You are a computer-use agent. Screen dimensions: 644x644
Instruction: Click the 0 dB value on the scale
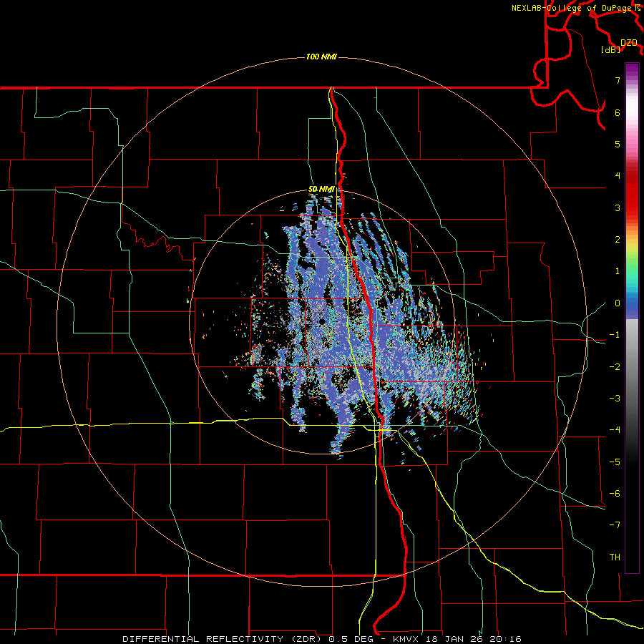pos(618,303)
